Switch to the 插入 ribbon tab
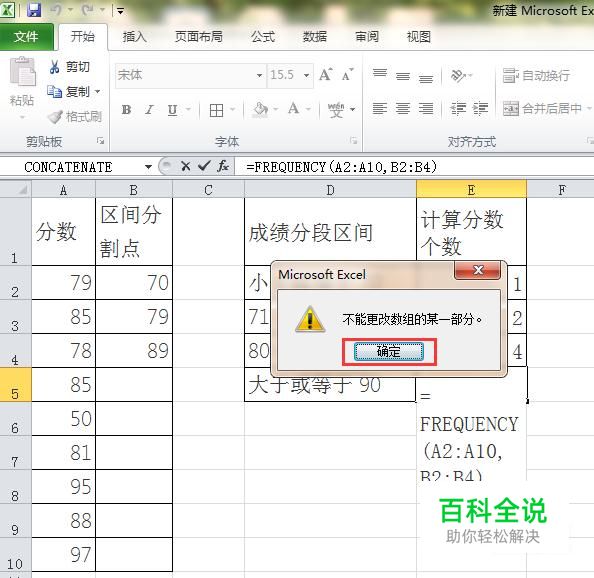594x578 pixels. pyautogui.click(x=134, y=37)
